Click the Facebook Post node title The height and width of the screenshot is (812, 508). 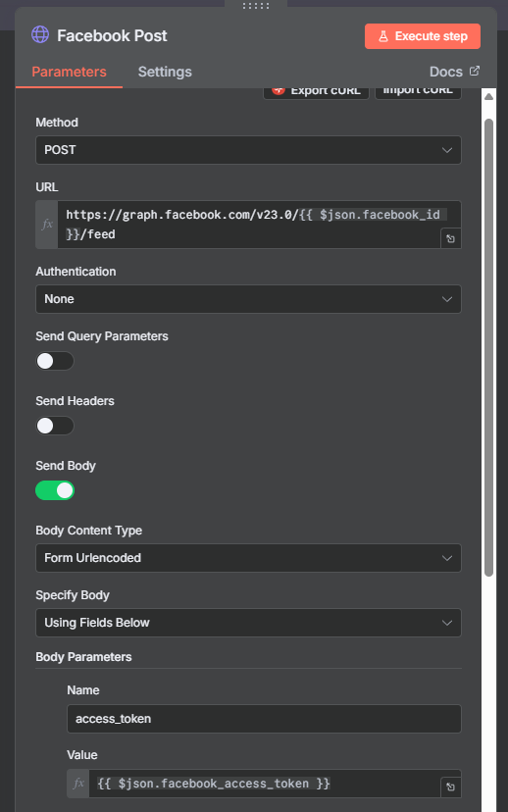(112, 35)
